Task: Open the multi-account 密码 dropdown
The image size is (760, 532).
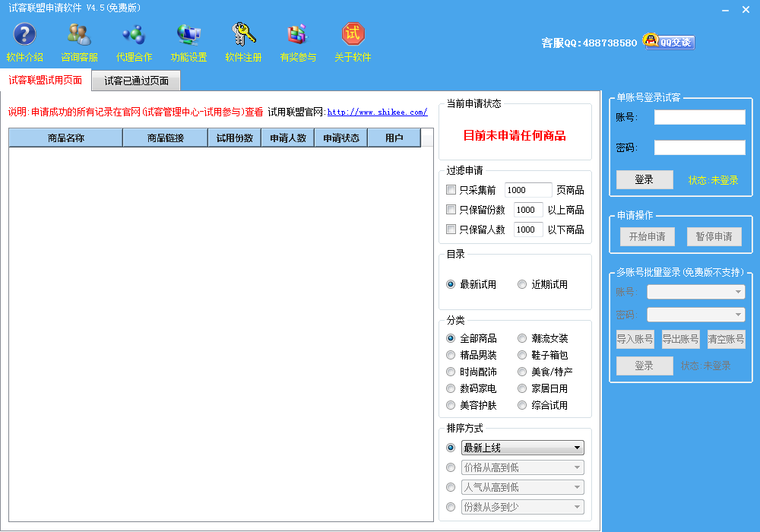Action: [x=695, y=315]
